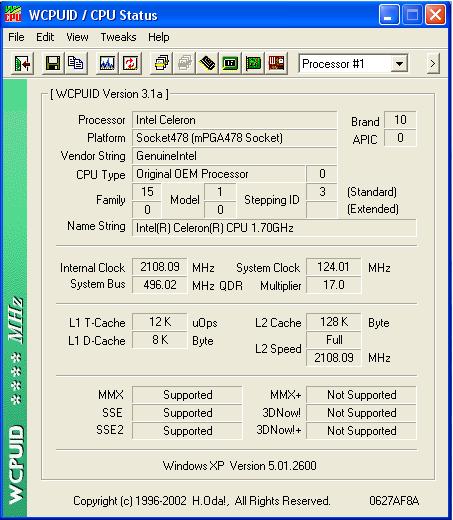Open the View menu
This screenshot has height=520, width=453.
77,37
